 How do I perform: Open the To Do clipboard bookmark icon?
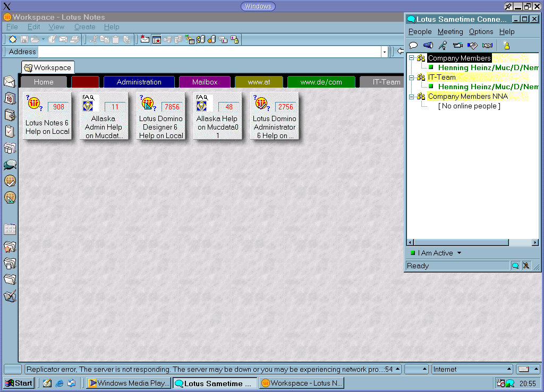10,131
